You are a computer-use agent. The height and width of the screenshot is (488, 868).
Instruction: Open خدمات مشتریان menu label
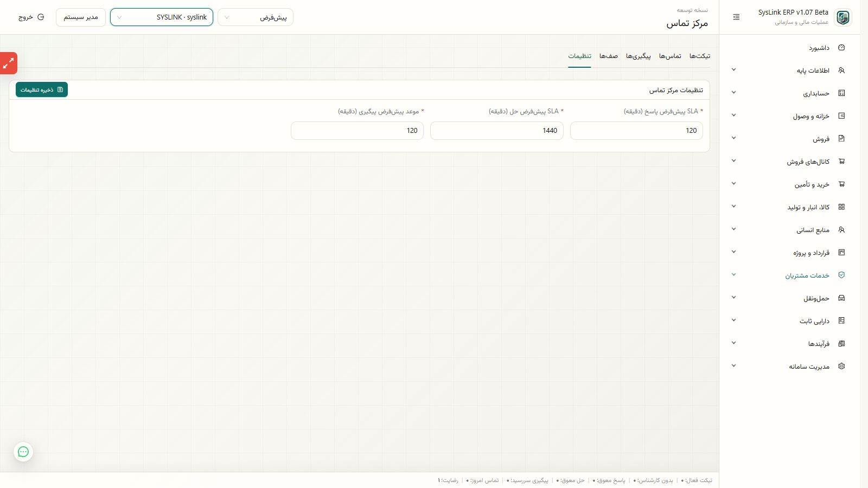tap(807, 275)
